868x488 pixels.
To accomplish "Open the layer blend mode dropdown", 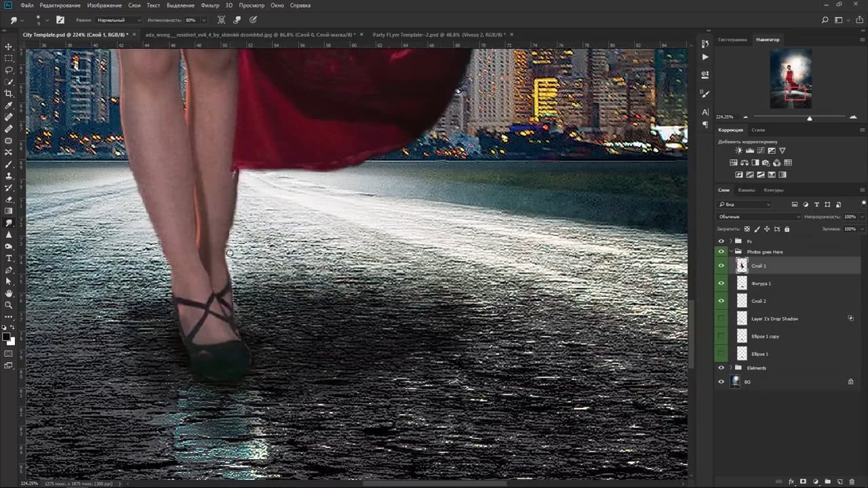I will (758, 217).
